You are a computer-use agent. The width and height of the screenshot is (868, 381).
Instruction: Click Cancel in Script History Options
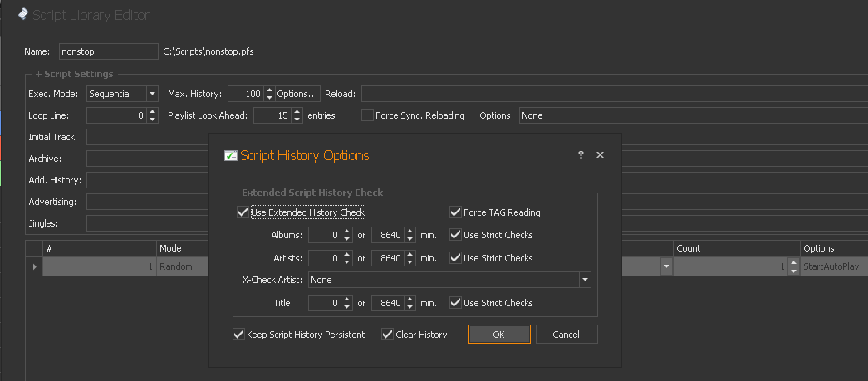pos(566,334)
